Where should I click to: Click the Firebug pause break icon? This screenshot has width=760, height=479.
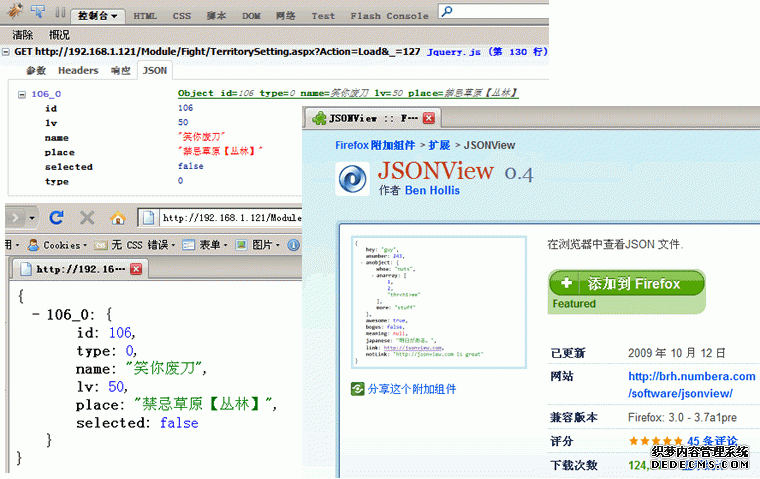click(x=60, y=15)
